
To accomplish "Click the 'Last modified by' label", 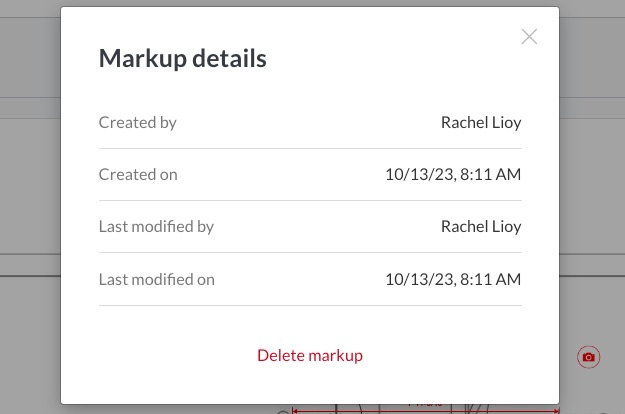I will tap(156, 226).
